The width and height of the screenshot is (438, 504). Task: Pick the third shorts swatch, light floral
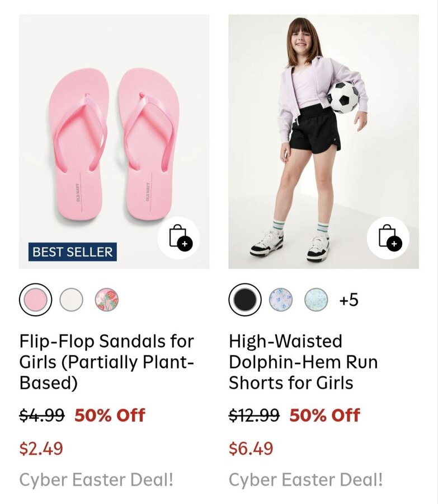click(315, 300)
